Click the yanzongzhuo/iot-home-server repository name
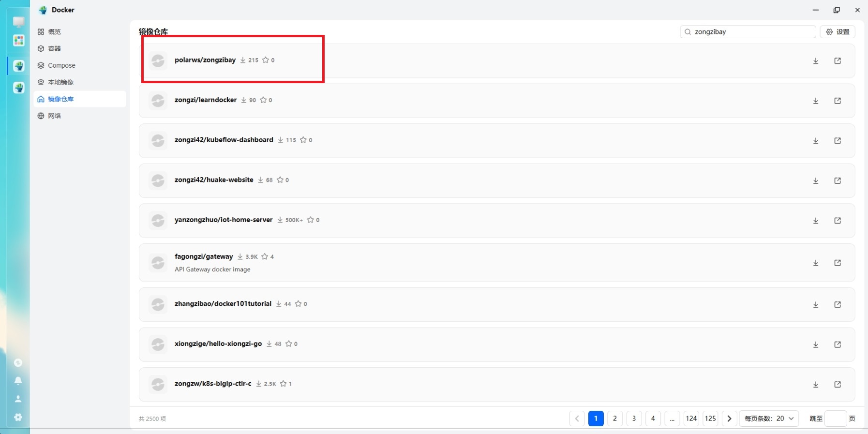Viewport: 868px width, 434px height. click(224, 220)
